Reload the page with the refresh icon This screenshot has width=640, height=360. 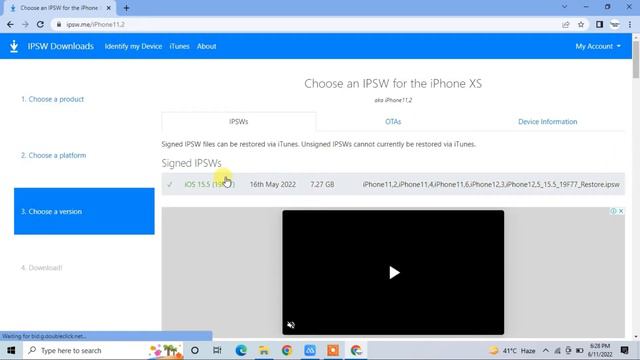pos(40,24)
